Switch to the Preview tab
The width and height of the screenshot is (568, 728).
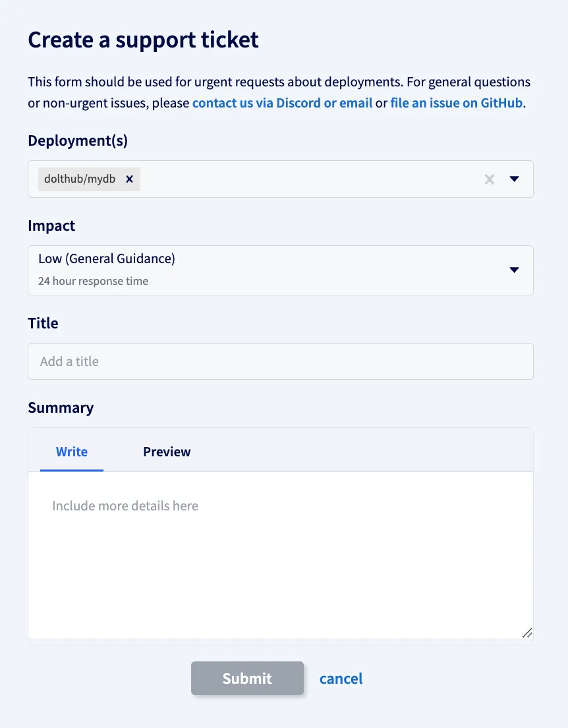click(167, 452)
